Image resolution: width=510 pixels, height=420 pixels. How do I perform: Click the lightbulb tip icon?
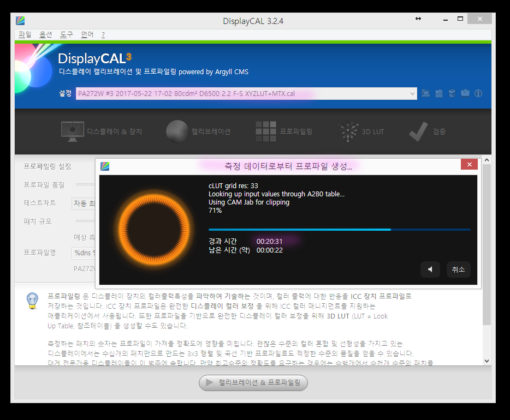point(33,301)
